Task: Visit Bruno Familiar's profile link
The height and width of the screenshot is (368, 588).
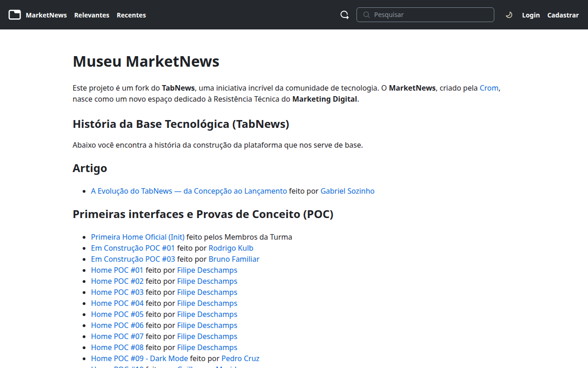Action: pyautogui.click(x=234, y=259)
